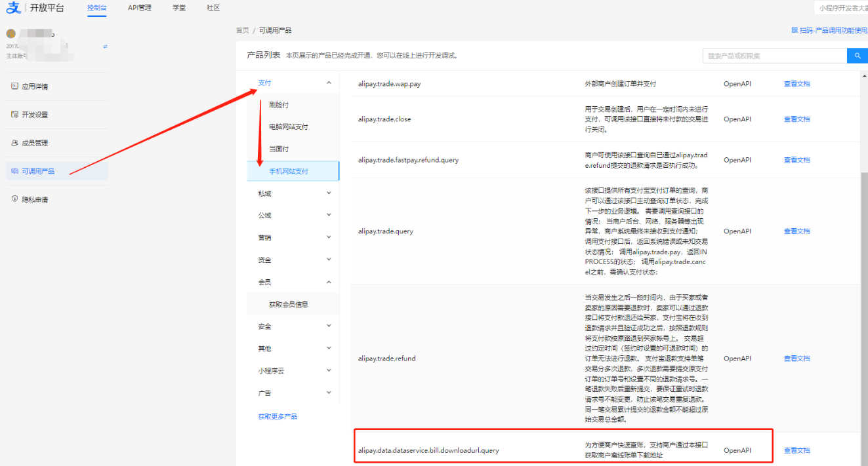Click the 应用详情 sidebar icon
The width and height of the screenshot is (868, 466).
15,87
